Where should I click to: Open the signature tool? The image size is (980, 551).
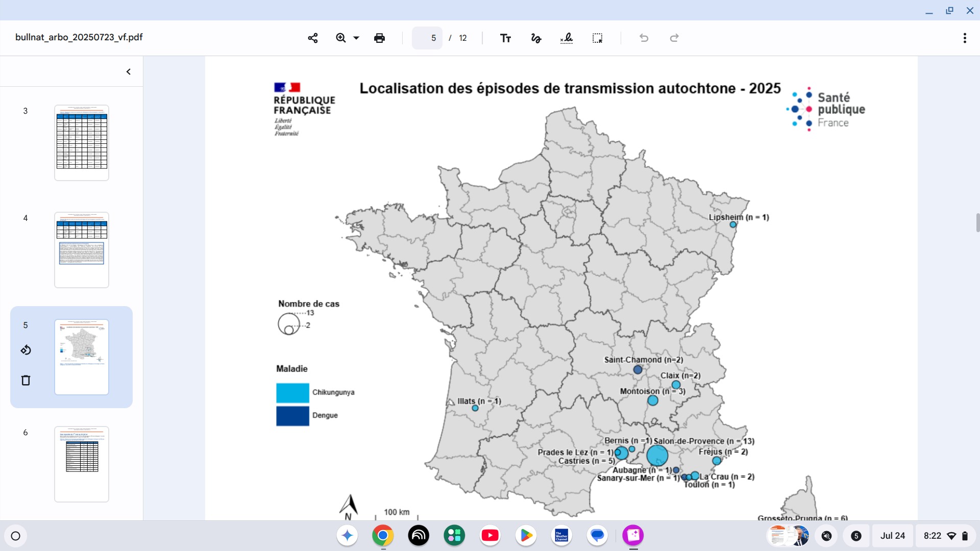pyautogui.click(x=567, y=38)
